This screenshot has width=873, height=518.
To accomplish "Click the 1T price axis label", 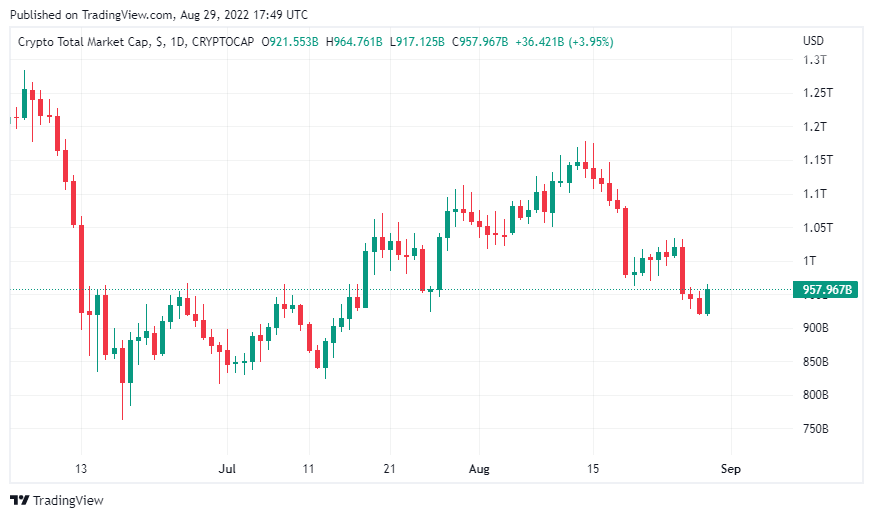I will coord(809,261).
